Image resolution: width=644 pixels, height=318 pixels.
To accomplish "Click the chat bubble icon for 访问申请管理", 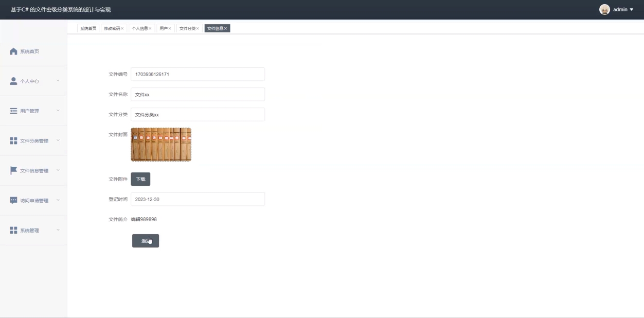I will coord(14,201).
